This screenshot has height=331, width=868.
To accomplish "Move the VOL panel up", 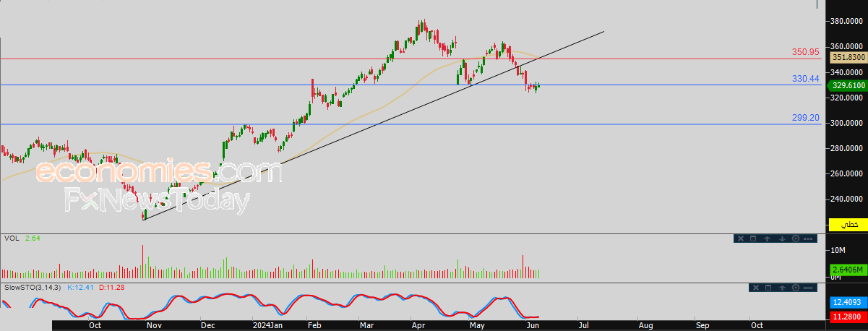I will [x=767, y=238].
